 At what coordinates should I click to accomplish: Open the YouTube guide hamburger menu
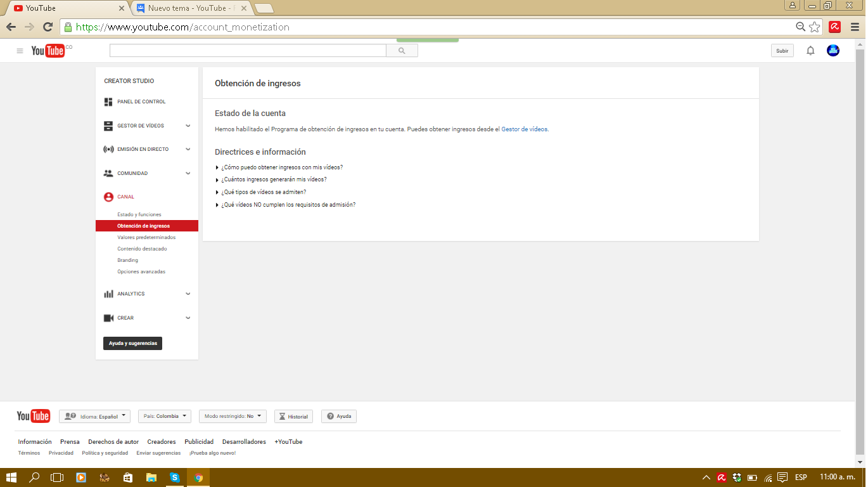(x=20, y=51)
